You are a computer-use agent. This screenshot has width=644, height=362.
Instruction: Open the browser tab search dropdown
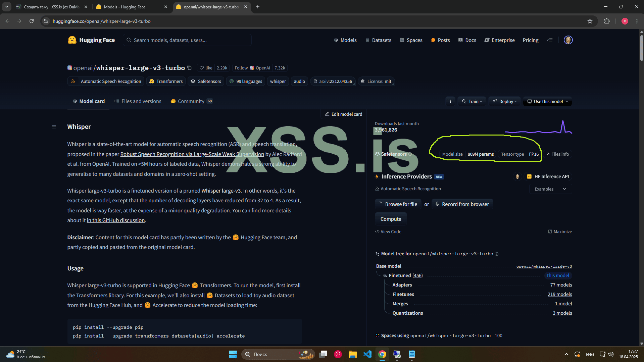point(7,7)
